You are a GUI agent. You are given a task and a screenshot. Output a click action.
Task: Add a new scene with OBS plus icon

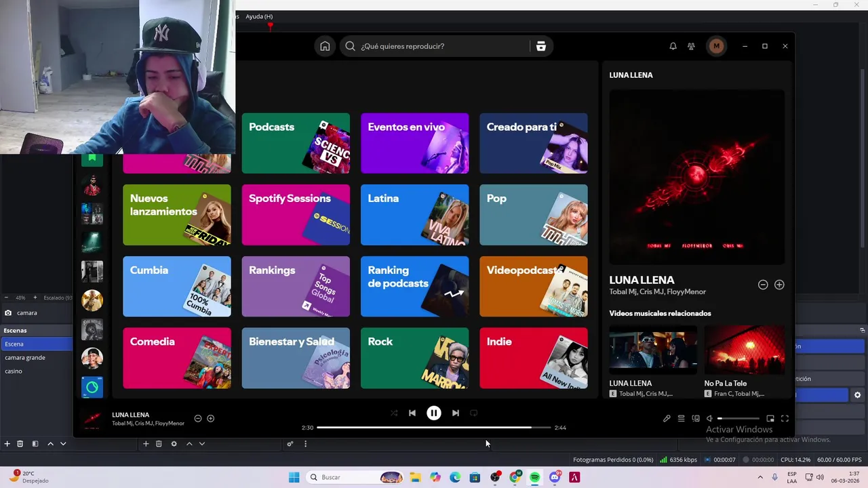7,444
